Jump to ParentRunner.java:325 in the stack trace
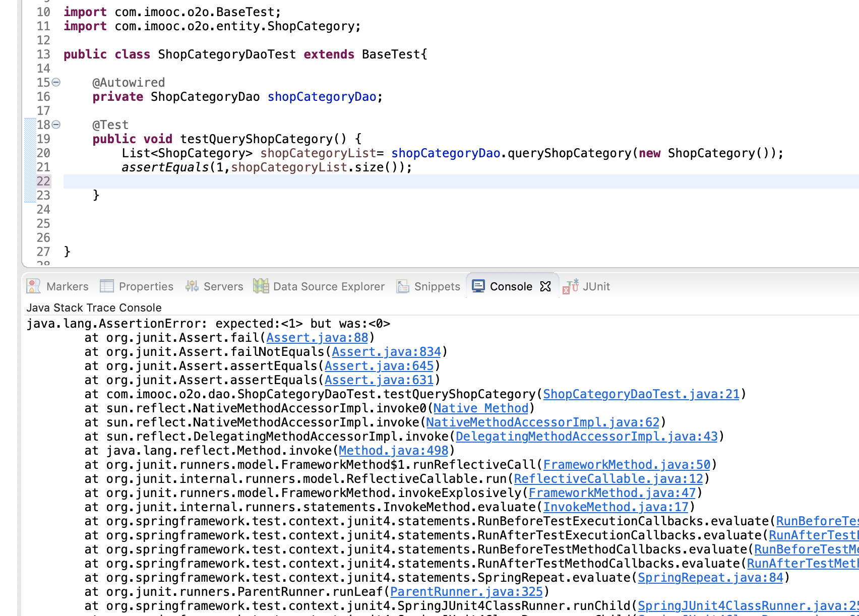Screen dimensions: 859x616 pos(466,592)
